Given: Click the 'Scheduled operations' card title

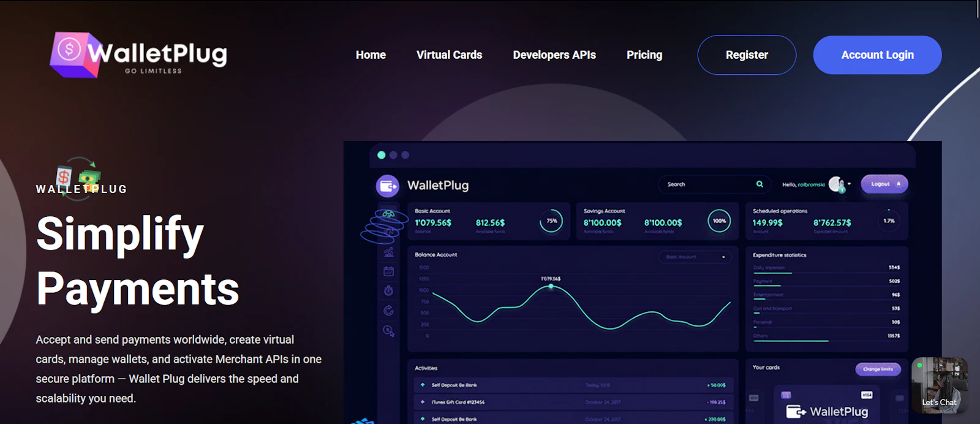Looking at the screenshot, I should [780, 211].
